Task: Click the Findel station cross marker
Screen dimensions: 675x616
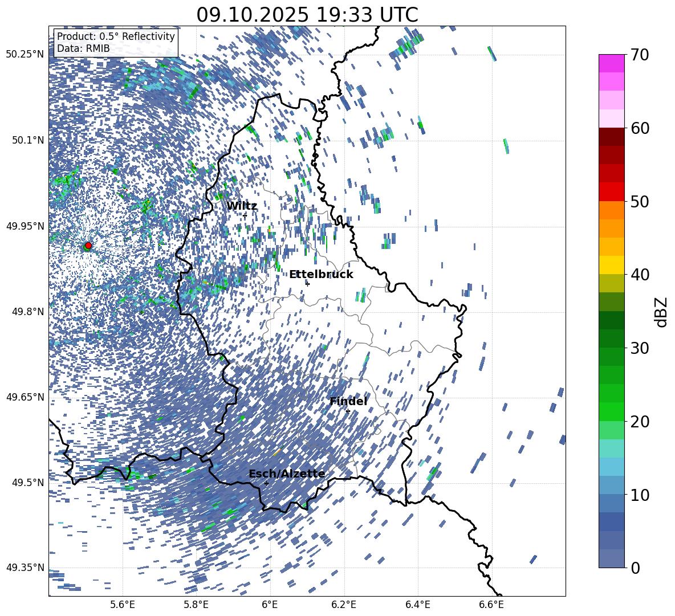Action: [x=348, y=411]
